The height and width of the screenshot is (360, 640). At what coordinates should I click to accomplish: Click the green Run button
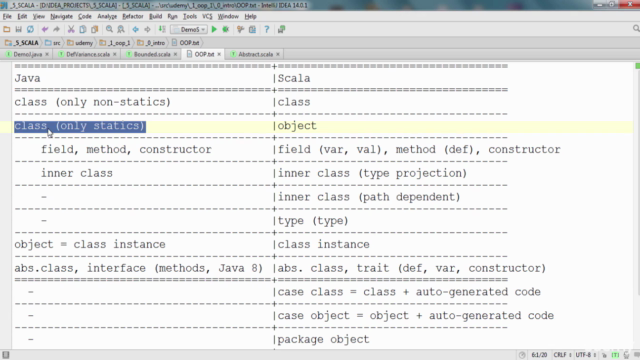click(x=214, y=29)
